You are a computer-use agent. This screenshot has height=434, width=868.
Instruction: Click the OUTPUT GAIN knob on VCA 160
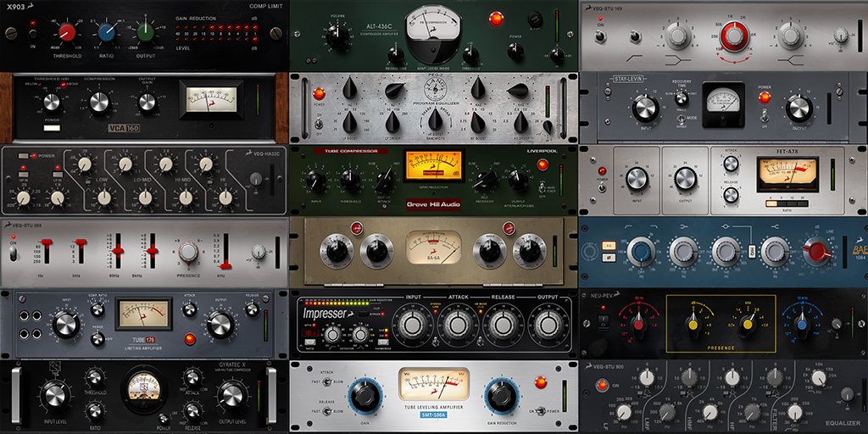pyautogui.click(x=147, y=103)
